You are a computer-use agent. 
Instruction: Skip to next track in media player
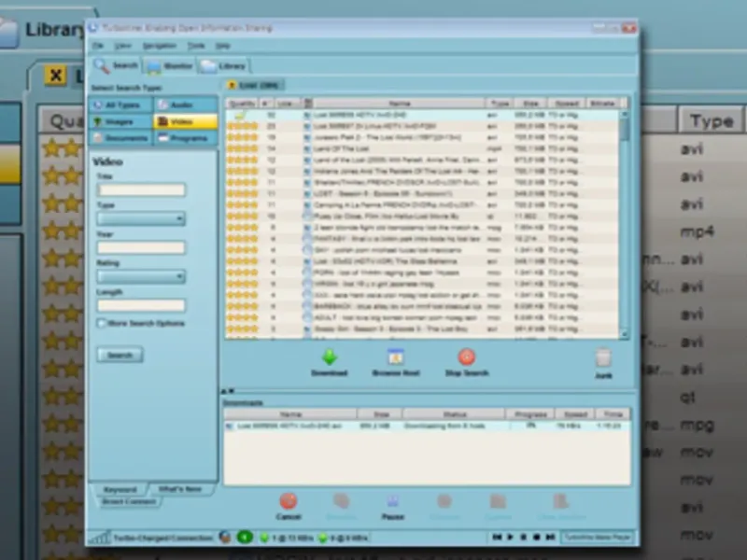550,538
